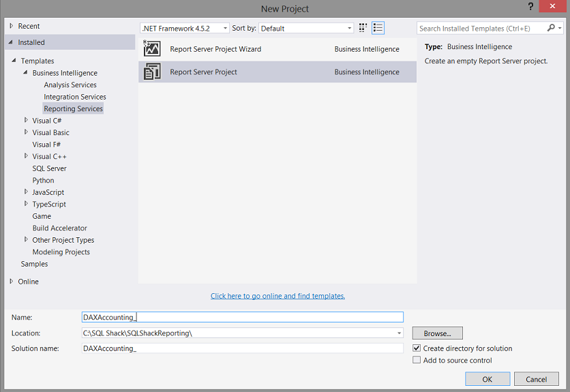Click link to find templates online
The width and height of the screenshot is (570, 392).
point(277,296)
